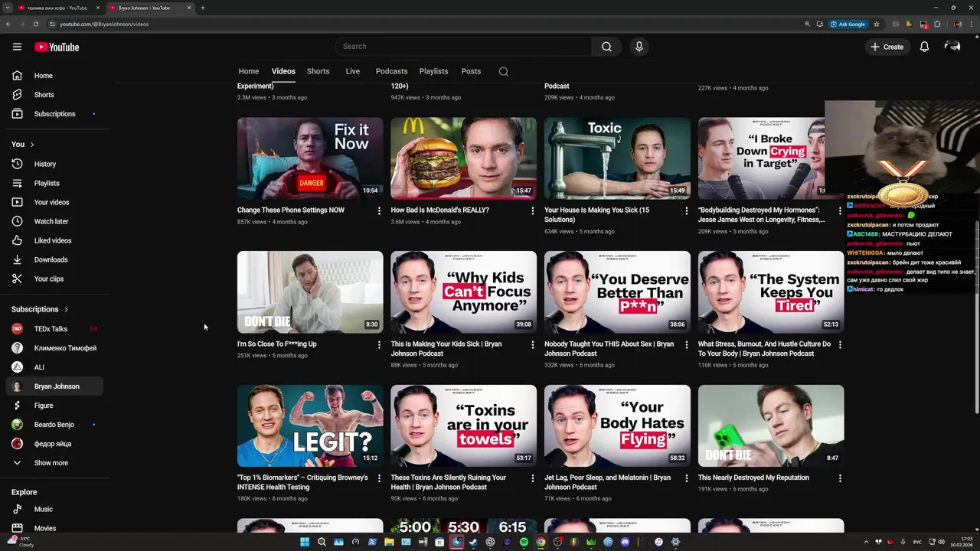Image resolution: width=980 pixels, height=551 pixels.
Task: Open options for How Bad Is McDonald's REALLY?
Action: coord(533,210)
